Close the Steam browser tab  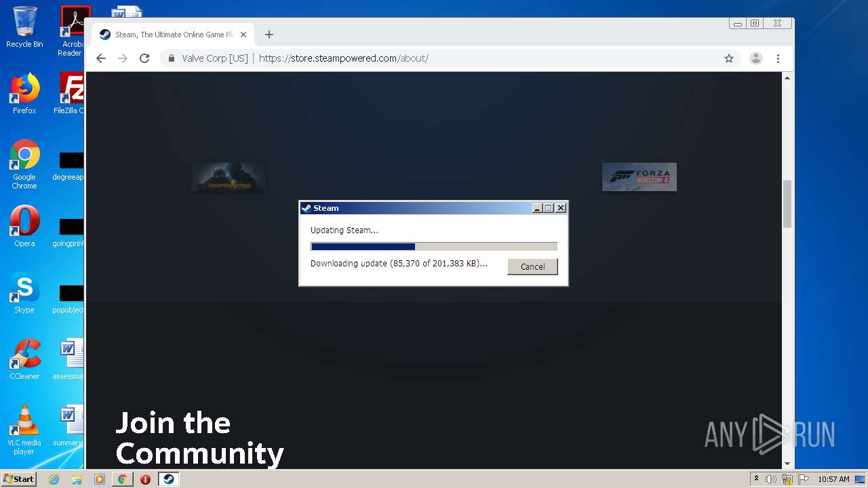point(243,35)
